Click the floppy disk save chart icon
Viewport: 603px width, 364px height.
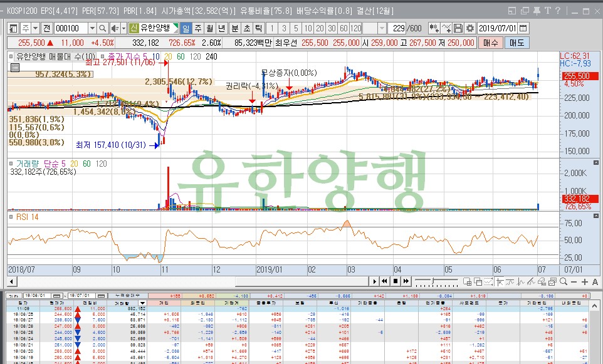[x=458, y=28]
